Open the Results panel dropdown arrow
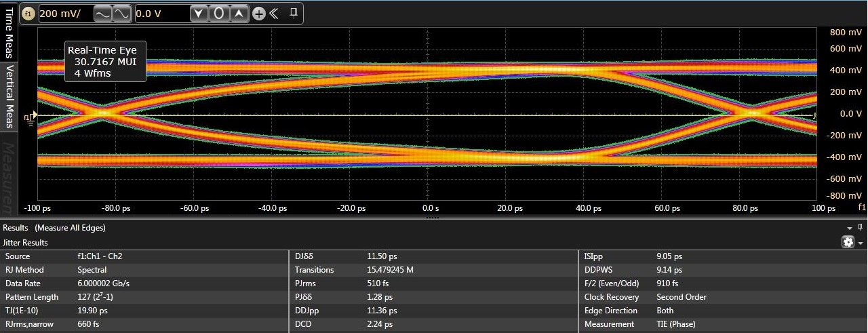Image resolution: width=868 pixels, height=333 pixels. tap(850, 228)
